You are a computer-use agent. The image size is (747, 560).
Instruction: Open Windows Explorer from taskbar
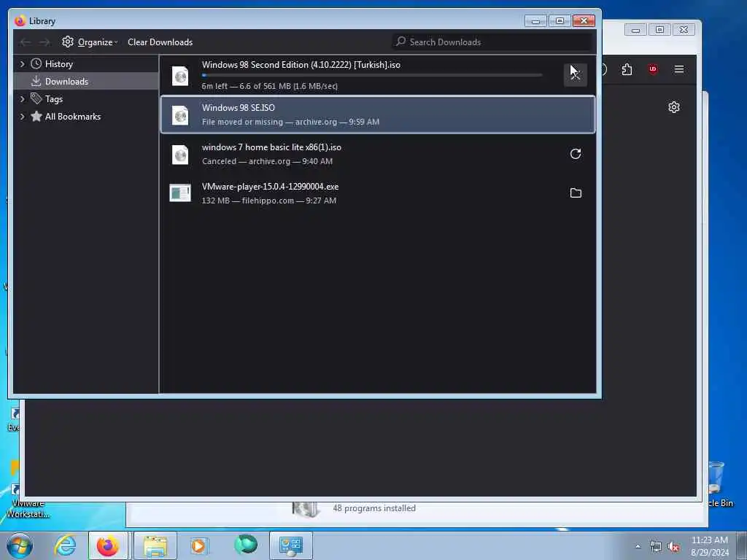[155, 545]
